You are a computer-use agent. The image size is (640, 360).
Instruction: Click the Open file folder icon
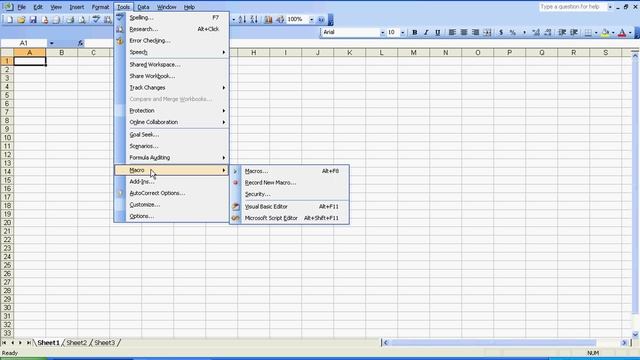(21, 20)
